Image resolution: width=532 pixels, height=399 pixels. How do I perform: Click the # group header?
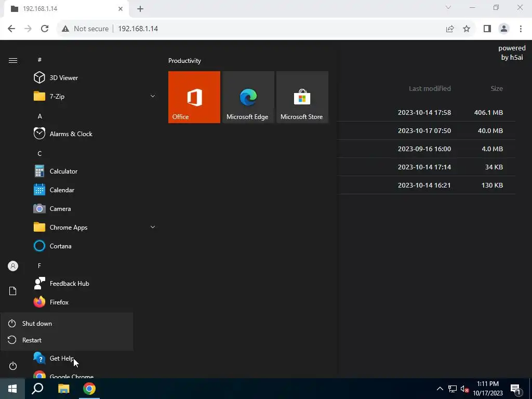[39, 60]
